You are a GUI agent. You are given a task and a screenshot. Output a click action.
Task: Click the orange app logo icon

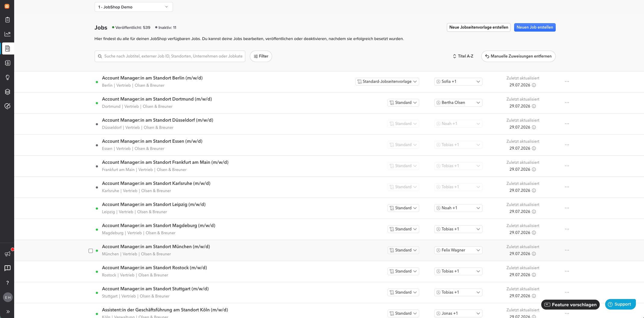(x=7, y=6)
